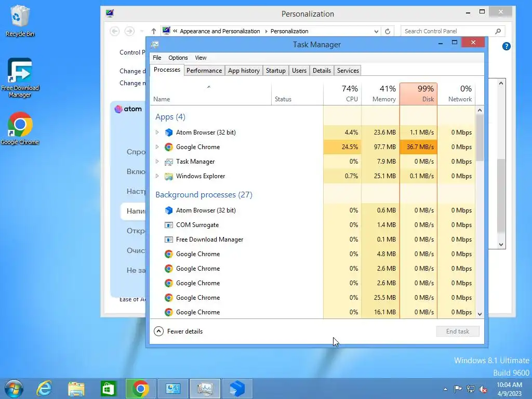The height and width of the screenshot is (399, 532).
Task: Click Free Download Manager process icon
Action: 169,240
